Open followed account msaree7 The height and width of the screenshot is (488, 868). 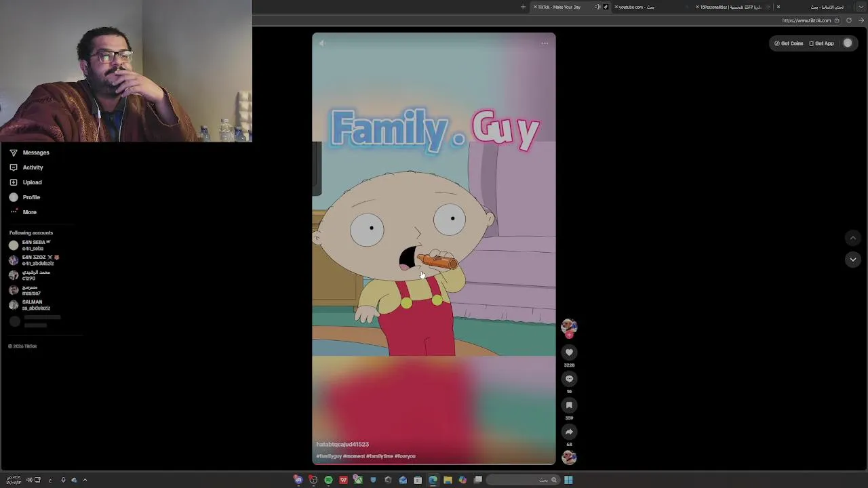[25, 290]
